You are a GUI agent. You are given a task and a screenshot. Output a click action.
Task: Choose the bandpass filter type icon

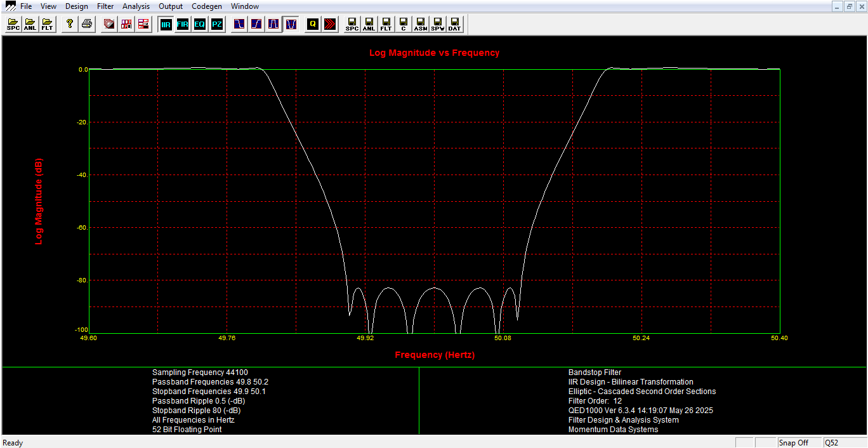coord(273,25)
